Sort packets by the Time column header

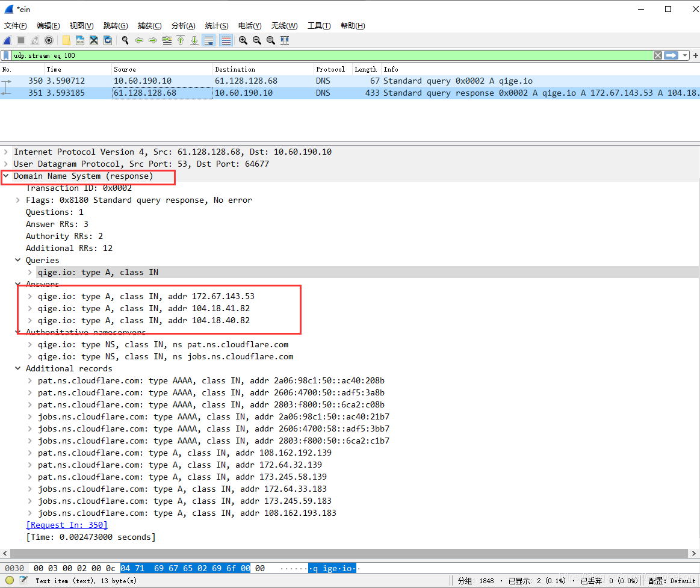click(x=77, y=69)
